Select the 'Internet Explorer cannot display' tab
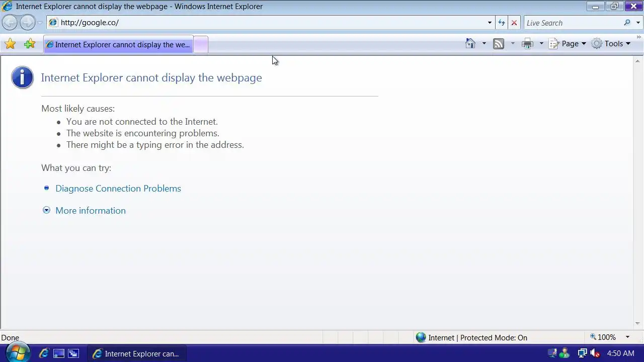Screen dimensions: 644x362 [x=118, y=44]
